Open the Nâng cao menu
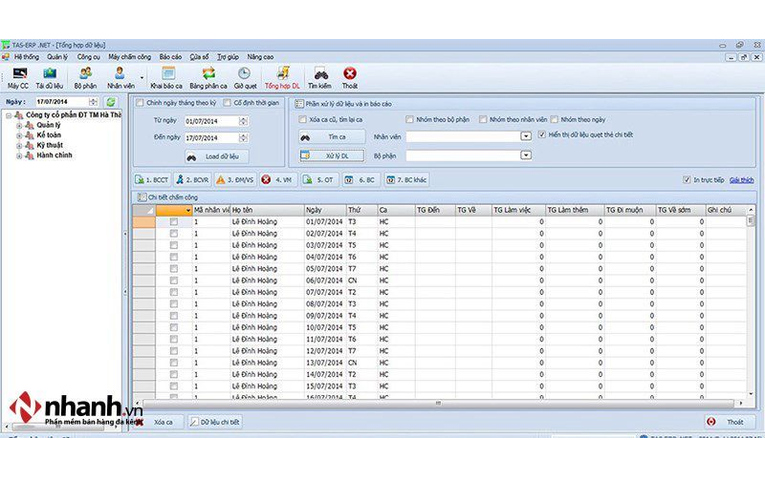765x478 pixels. (x=260, y=57)
